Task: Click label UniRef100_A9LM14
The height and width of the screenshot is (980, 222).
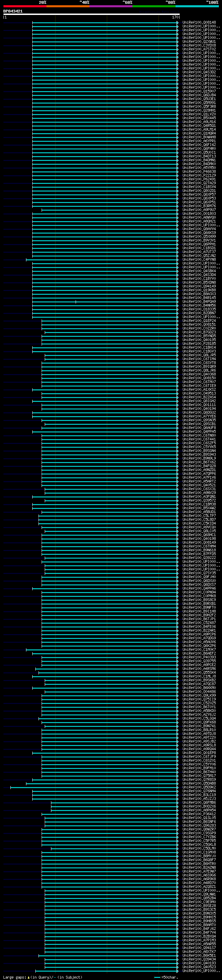Action: [199, 129]
